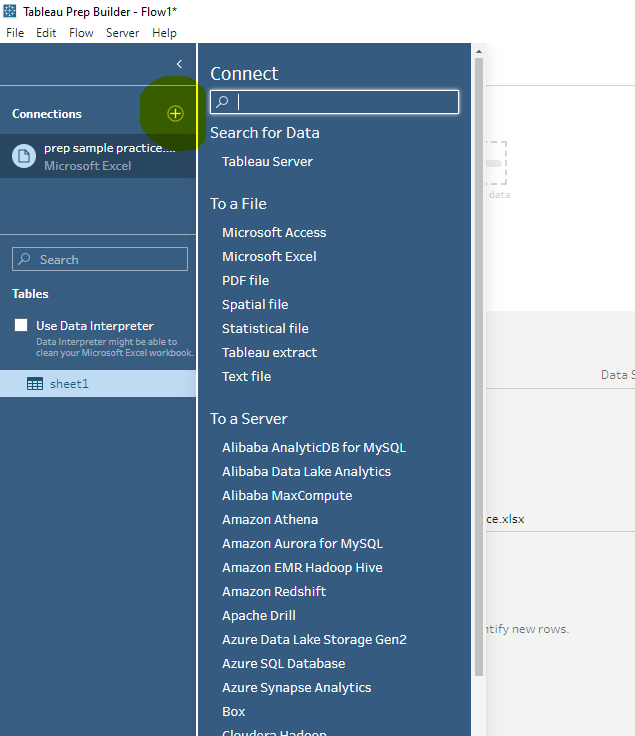Image resolution: width=635 pixels, height=736 pixels.
Task: Select Statistical file connector
Action: point(265,329)
